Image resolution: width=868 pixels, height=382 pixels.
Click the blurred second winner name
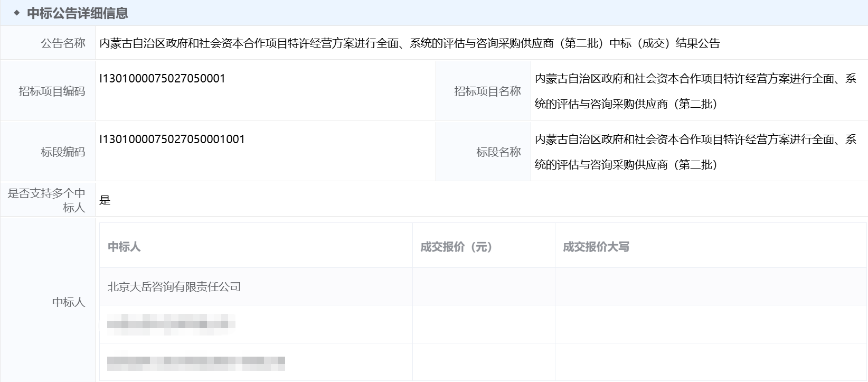click(x=171, y=324)
